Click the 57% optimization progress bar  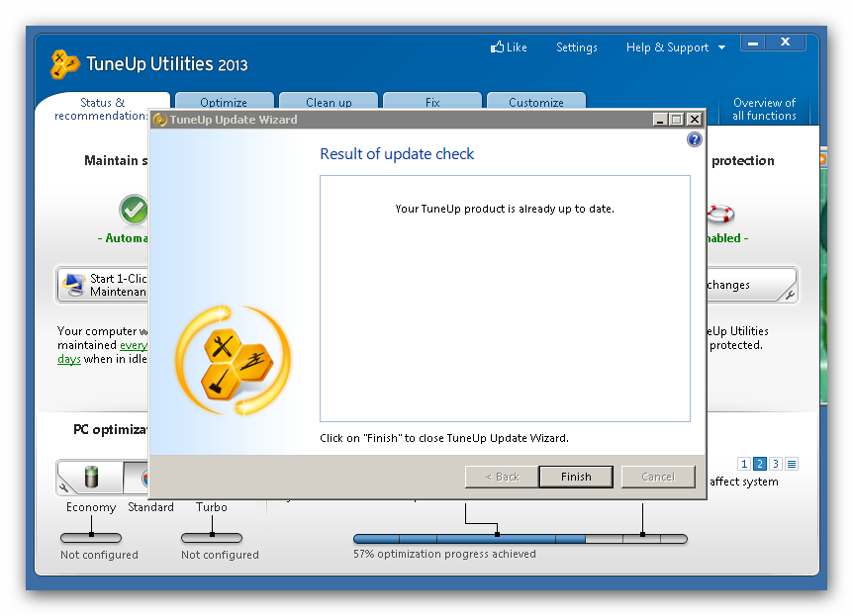(521, 539)
